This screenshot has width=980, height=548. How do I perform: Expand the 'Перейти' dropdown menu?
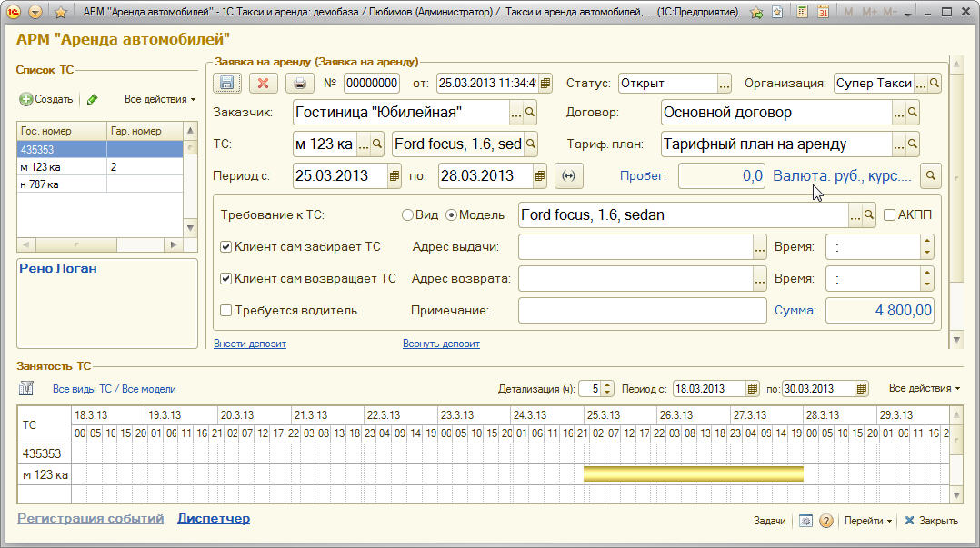coord(868,521)
